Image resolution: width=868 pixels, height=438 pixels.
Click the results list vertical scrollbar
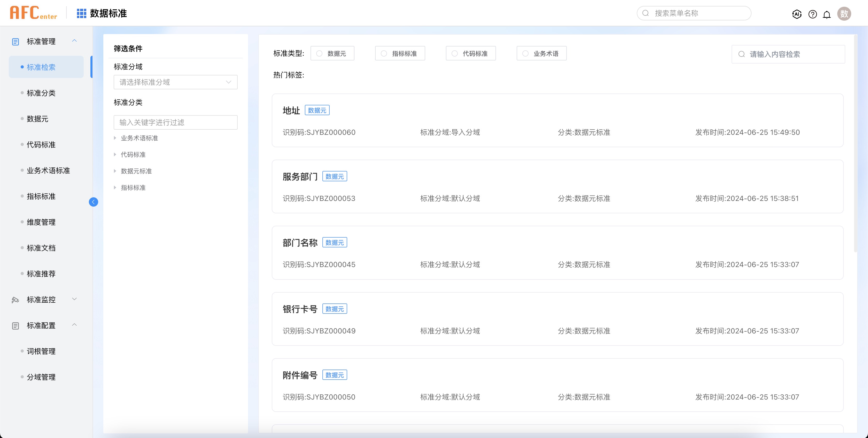click(855, 143)
